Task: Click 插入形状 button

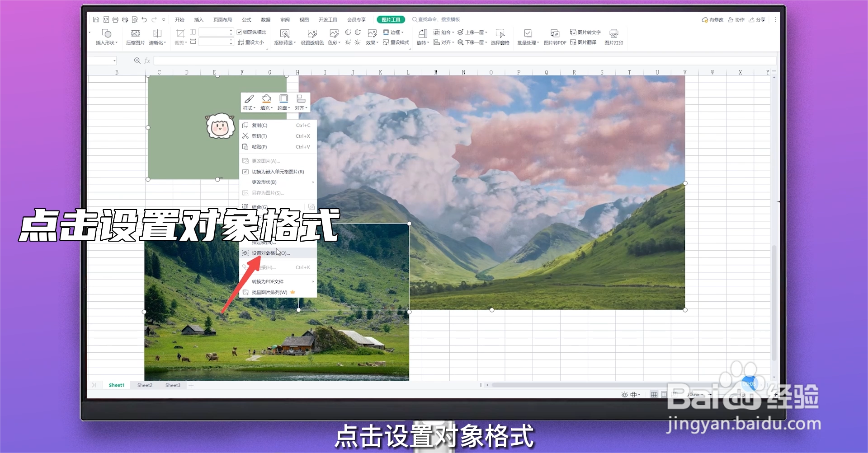Action: (x=106, y=37)
